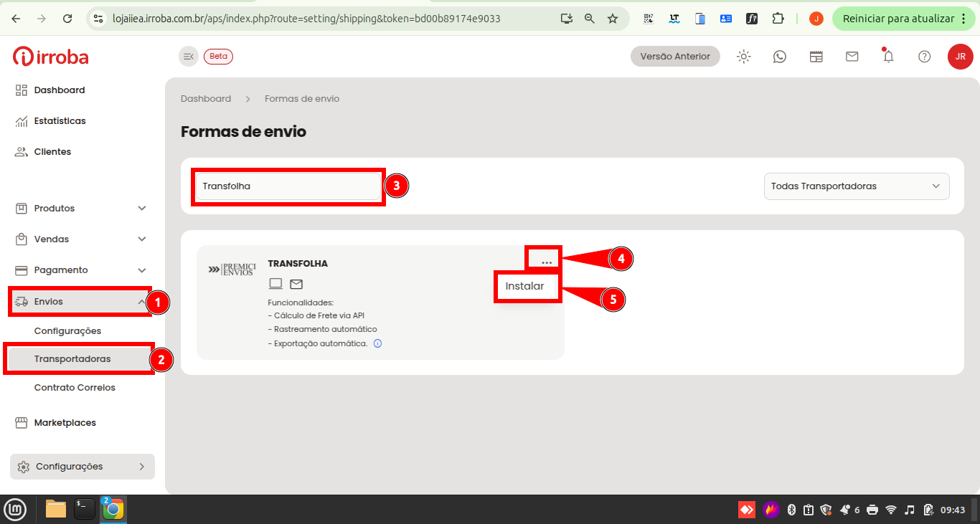Open JR user avatar menu

pos(961,57)
